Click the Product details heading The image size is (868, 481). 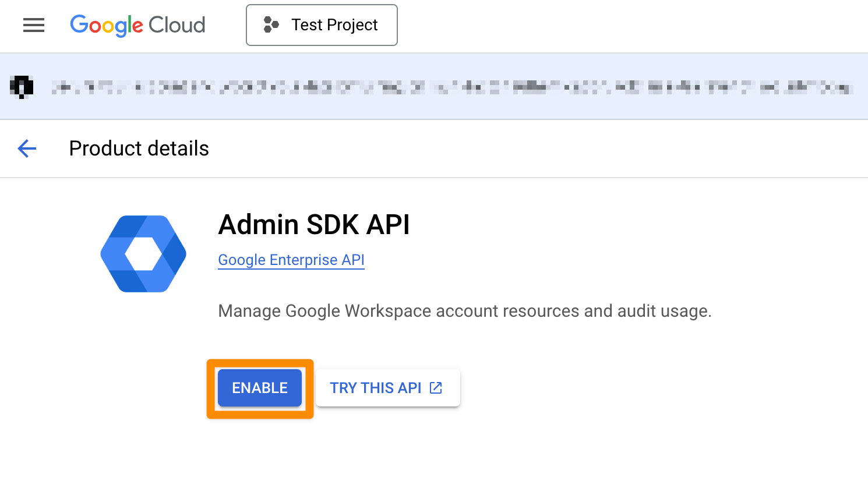[x=139, y=148]
